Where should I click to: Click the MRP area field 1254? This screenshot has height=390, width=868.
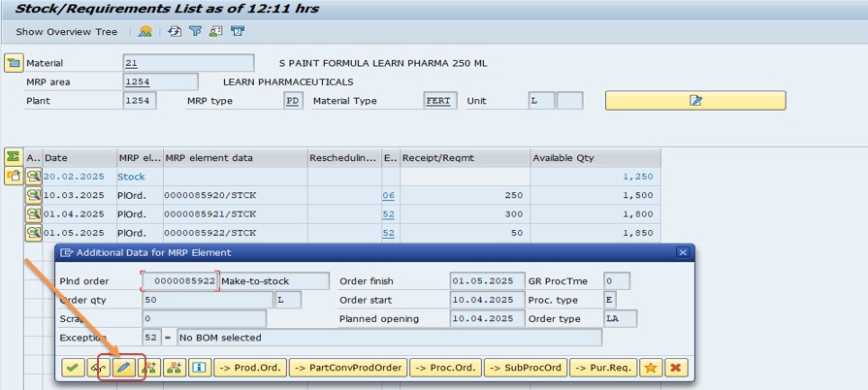click(x=161, y=82)
